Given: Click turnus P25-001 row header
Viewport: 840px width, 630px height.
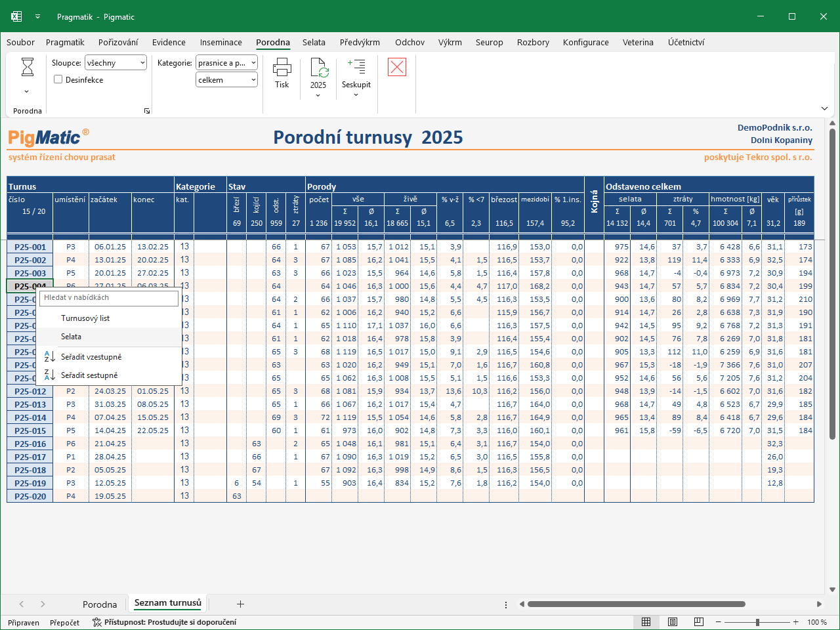Looking at the screenshot, I should point(30,247).
